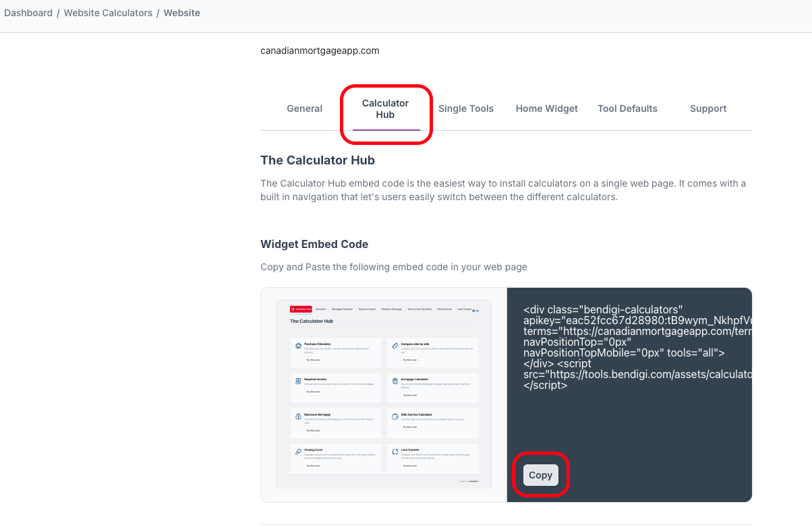Click the Closing Costs key icon
812x527 pixels.
298,452
